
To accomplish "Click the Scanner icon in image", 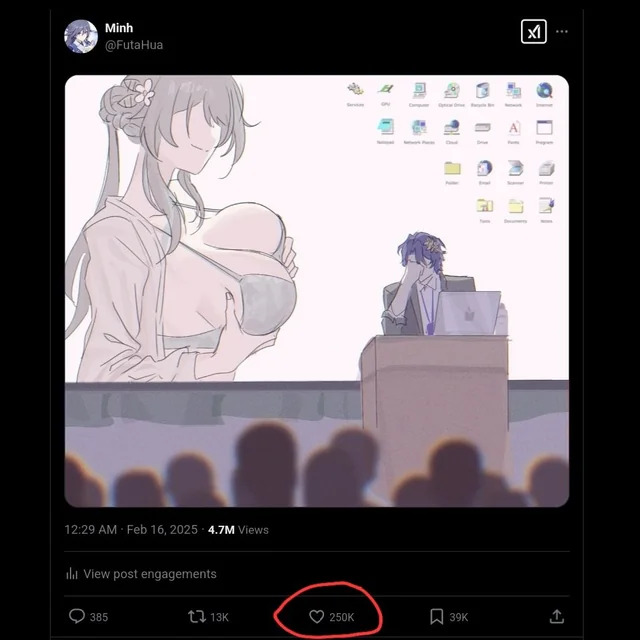I will click(x=516, y=168).
